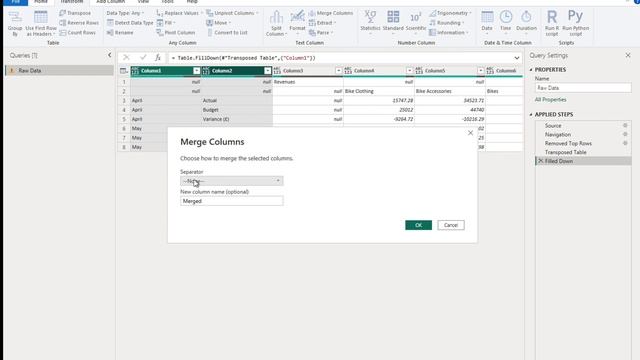Click the Run R script icon
The width and height of the screenshot is (640, 360).
[x=552, y=24]
